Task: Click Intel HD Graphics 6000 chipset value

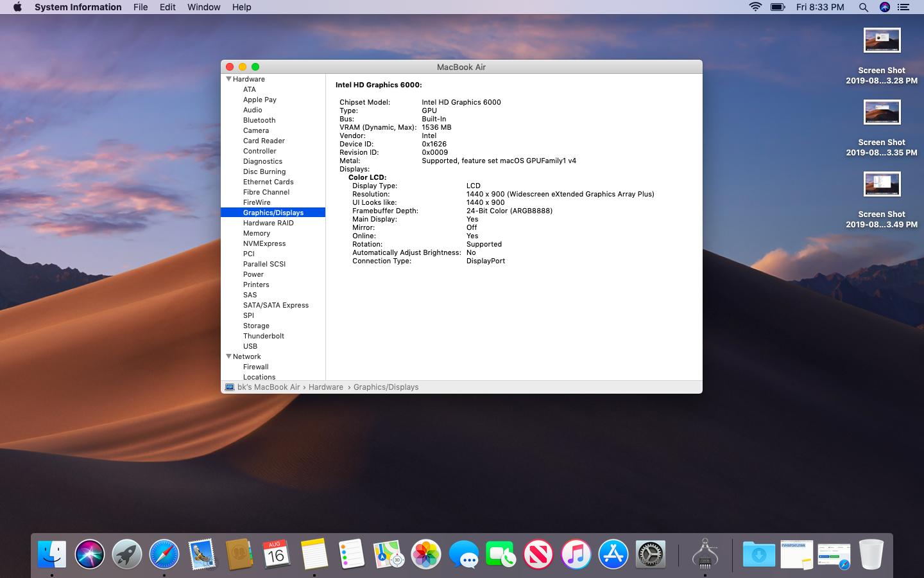Action: coord(461,102)
